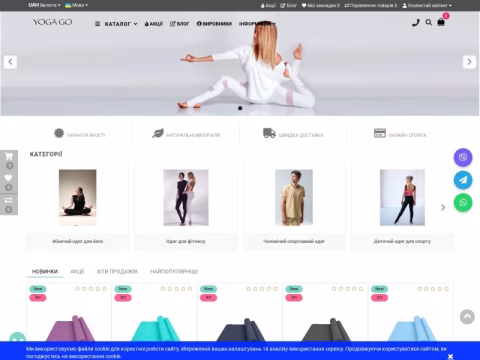
Task: Go to the previous banner slide
Action: 10,62
